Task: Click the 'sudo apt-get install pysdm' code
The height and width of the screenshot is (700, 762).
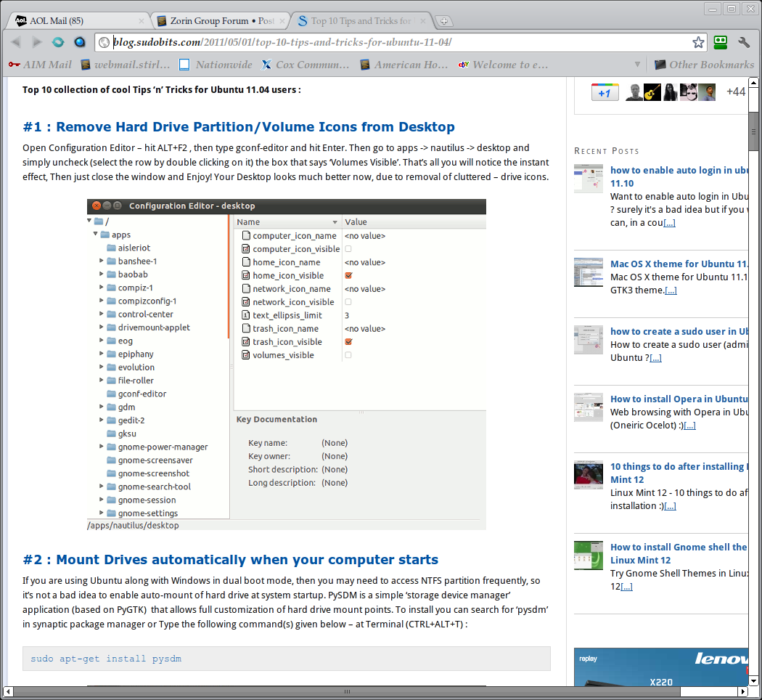Action: tap(106, 659)
